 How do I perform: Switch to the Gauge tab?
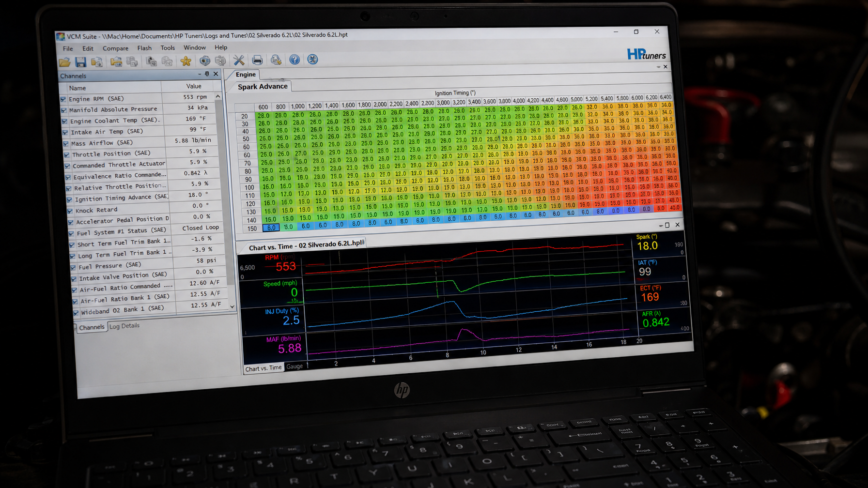coord(294,366)
